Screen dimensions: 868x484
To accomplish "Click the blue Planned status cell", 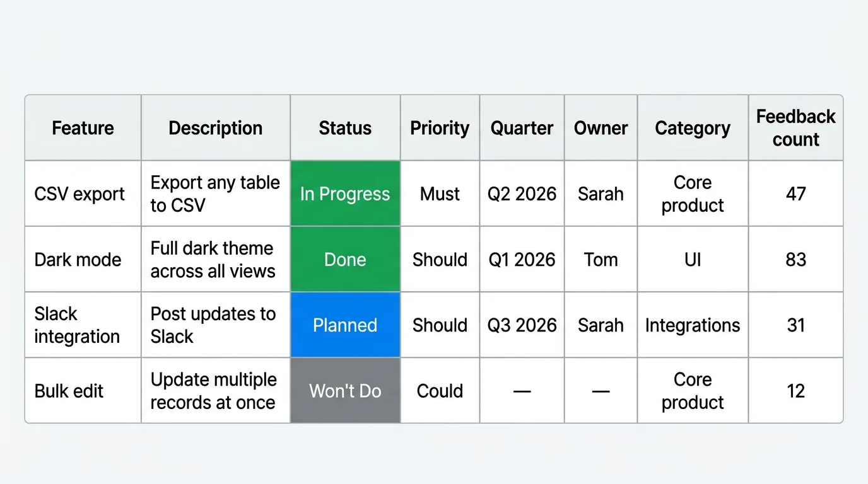I will pos(345,325).
